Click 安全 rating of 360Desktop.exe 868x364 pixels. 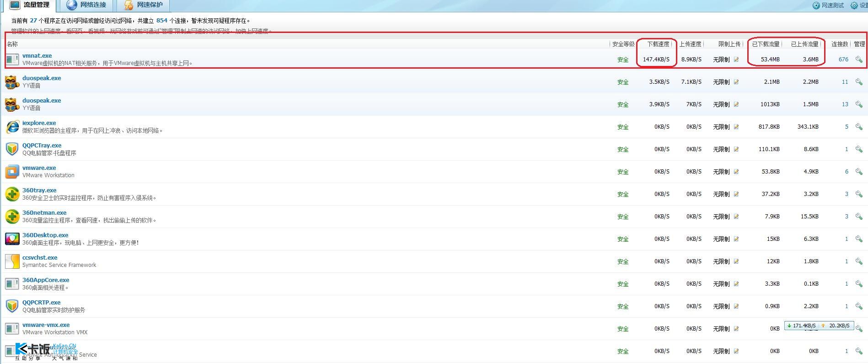click(623, 239)
